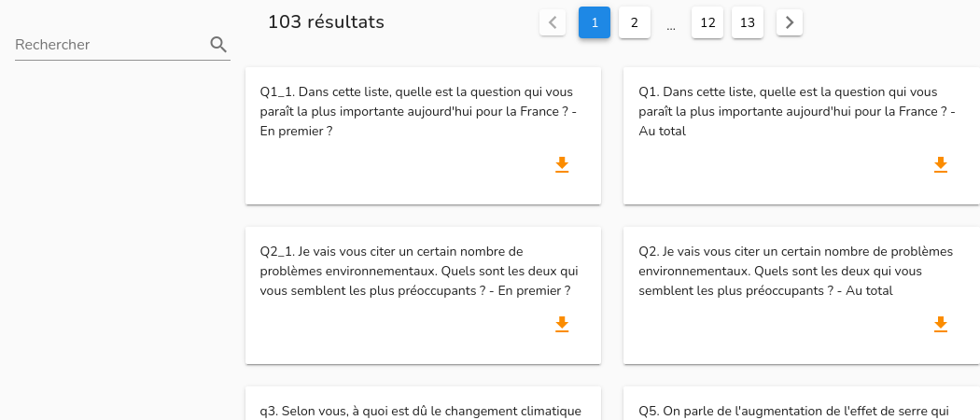
Task: Download the Q1_1 'En premier' question data
Action: [562, 165]
